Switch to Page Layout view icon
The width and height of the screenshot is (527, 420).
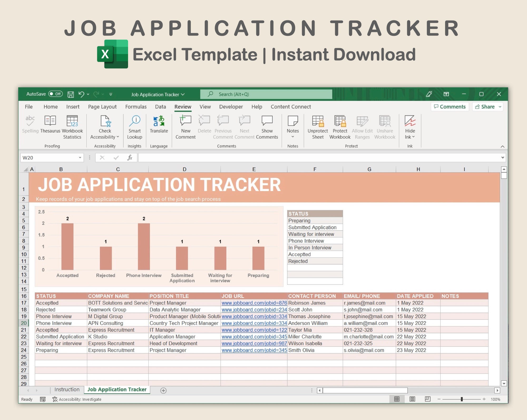412,399
